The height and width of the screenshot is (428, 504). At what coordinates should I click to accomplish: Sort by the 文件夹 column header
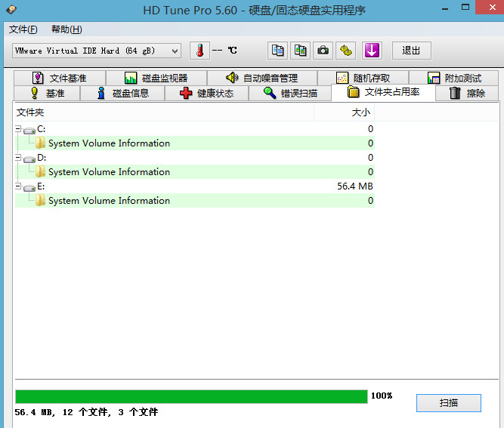(x=164, y=112)
